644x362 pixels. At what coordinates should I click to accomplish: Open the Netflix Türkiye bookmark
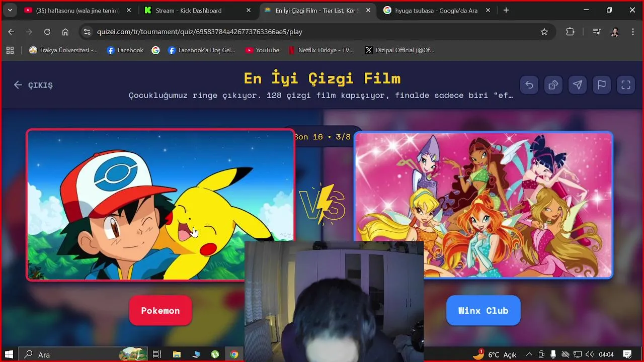click(321, 50)
